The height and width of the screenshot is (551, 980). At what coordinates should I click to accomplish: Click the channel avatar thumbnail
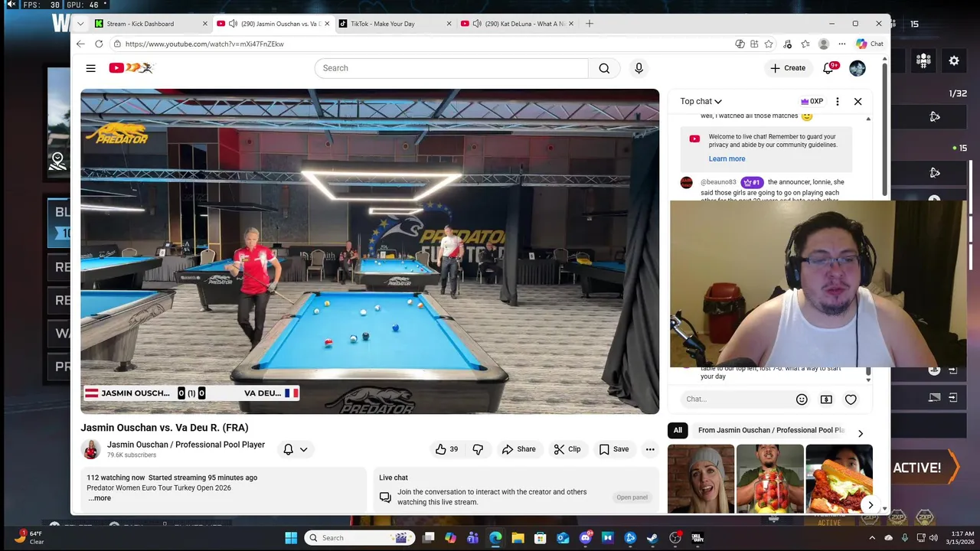[x=91, y=449]
